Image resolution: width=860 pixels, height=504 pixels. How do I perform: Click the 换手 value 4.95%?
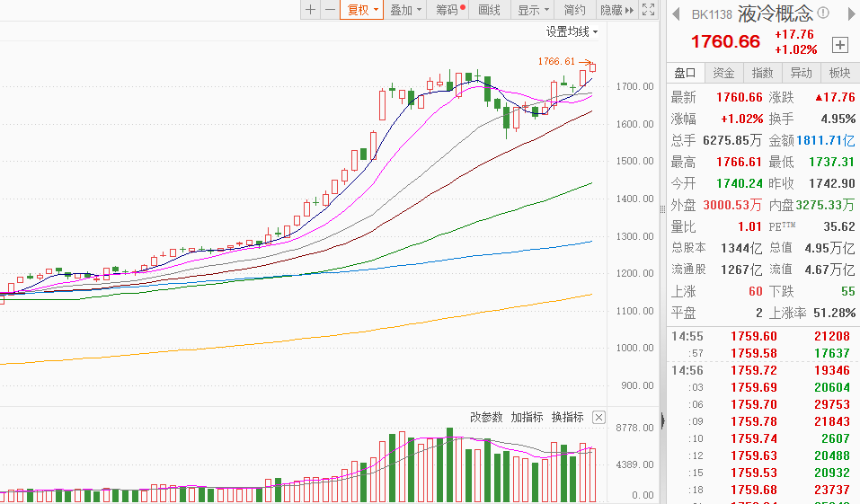tap(838, 119)
